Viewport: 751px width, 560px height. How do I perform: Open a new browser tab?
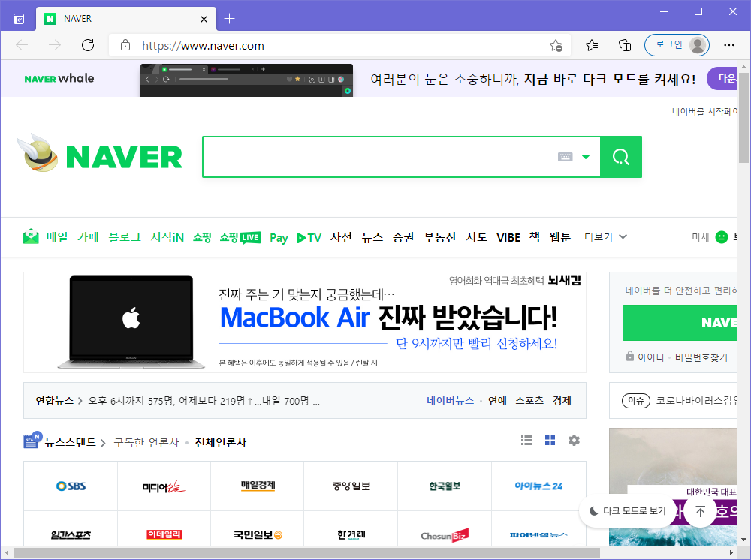click(229, 19)
